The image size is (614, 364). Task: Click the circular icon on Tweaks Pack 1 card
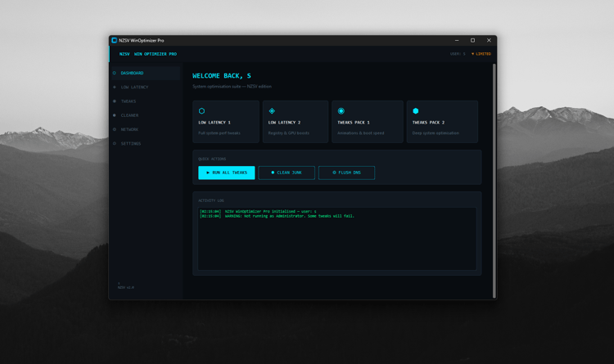point(341,111)
